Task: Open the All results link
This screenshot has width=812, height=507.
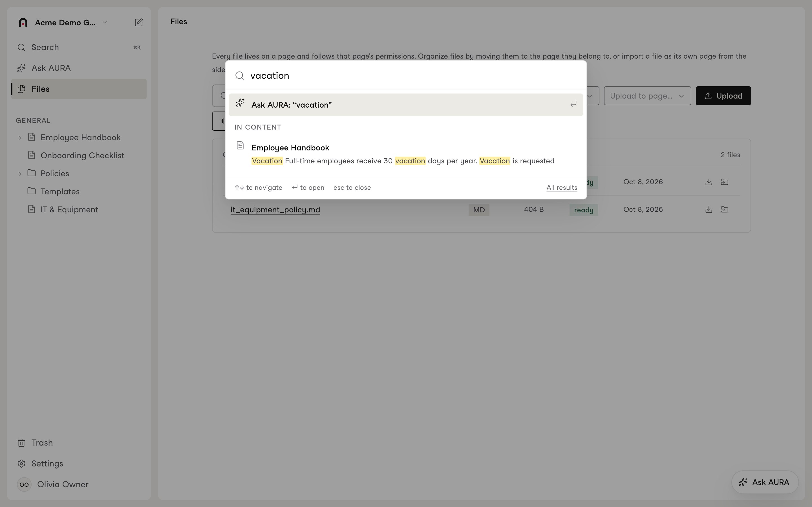Action: tap(562, 188)
